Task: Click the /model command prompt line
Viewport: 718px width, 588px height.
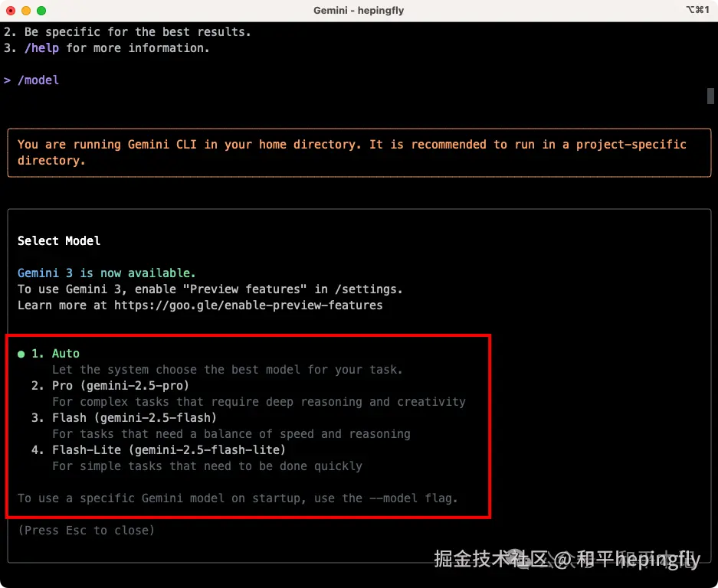Action: pyautogui.click(x=31, y=80)
